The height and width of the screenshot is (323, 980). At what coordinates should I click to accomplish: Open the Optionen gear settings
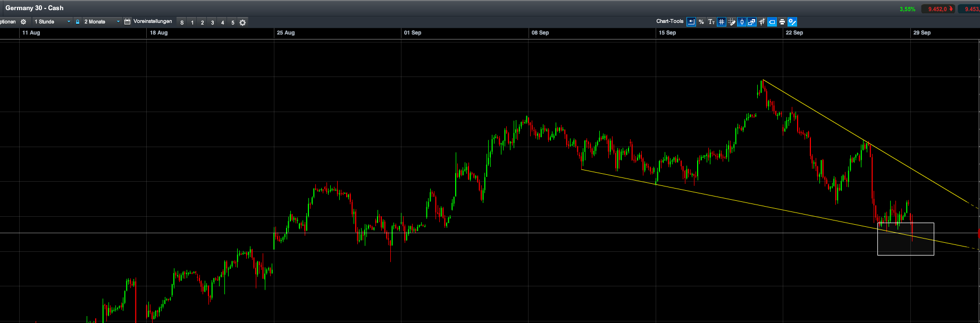pos(23,22)
